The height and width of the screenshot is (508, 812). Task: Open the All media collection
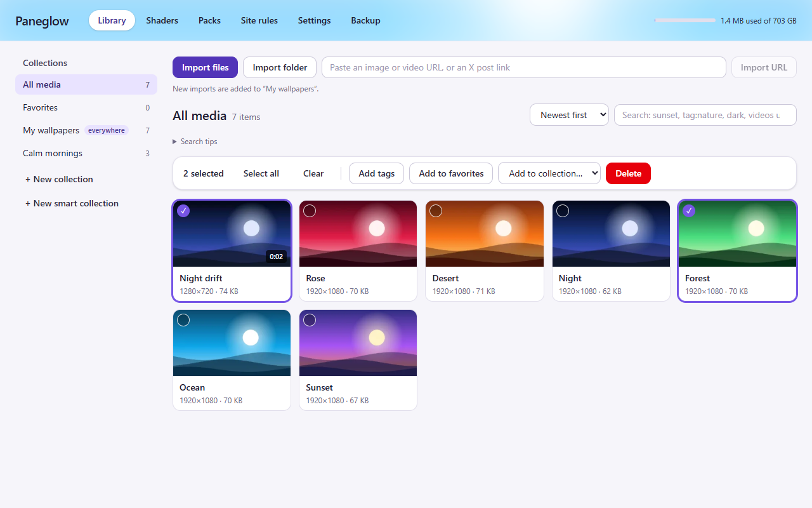click(86, 84)
